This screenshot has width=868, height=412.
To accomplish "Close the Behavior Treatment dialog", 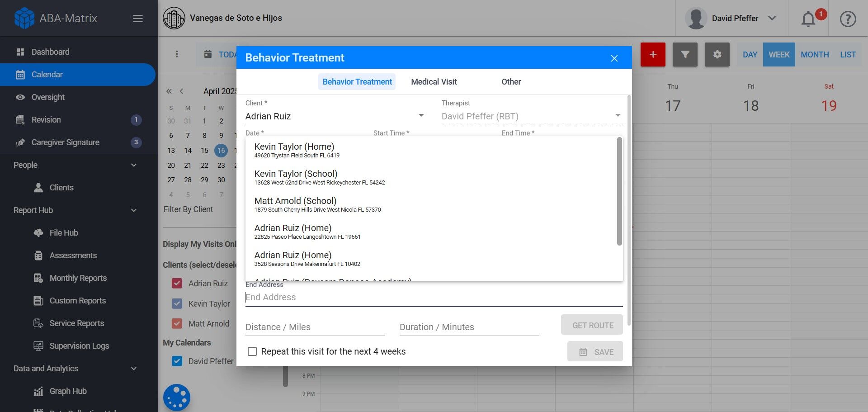I will click(614, 58).
